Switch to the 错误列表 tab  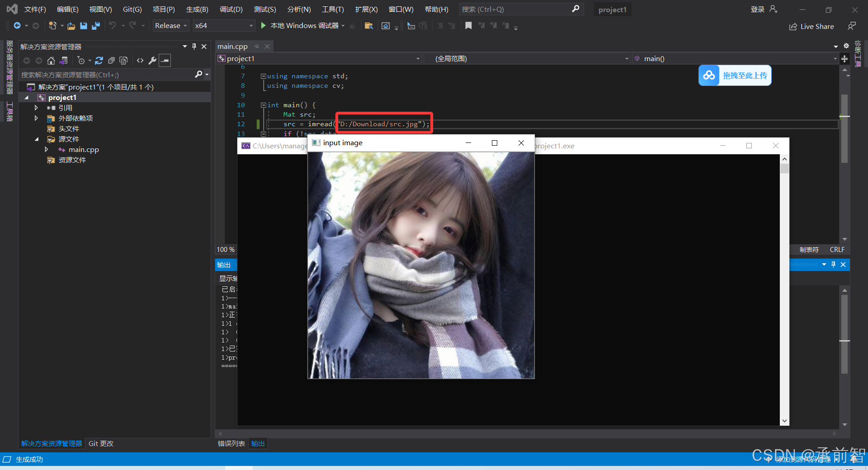tap(231, 443)
